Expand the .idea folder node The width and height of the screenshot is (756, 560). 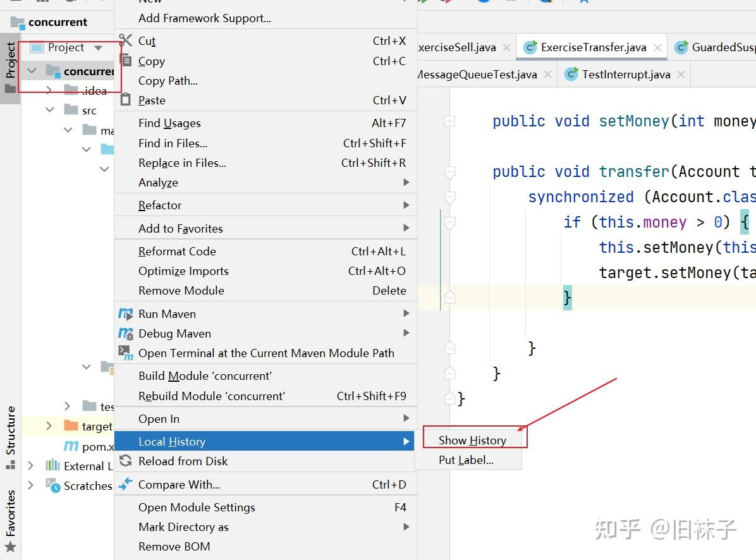pos(49,90)
